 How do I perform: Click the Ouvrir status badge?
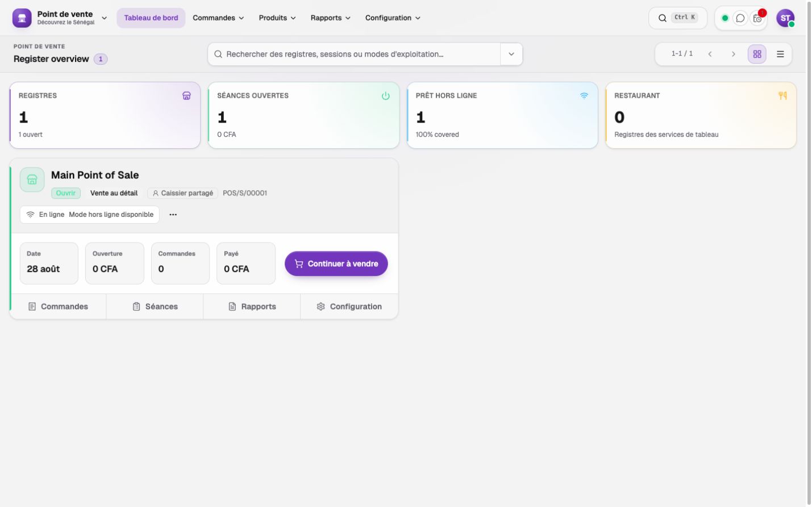point(66,193)
